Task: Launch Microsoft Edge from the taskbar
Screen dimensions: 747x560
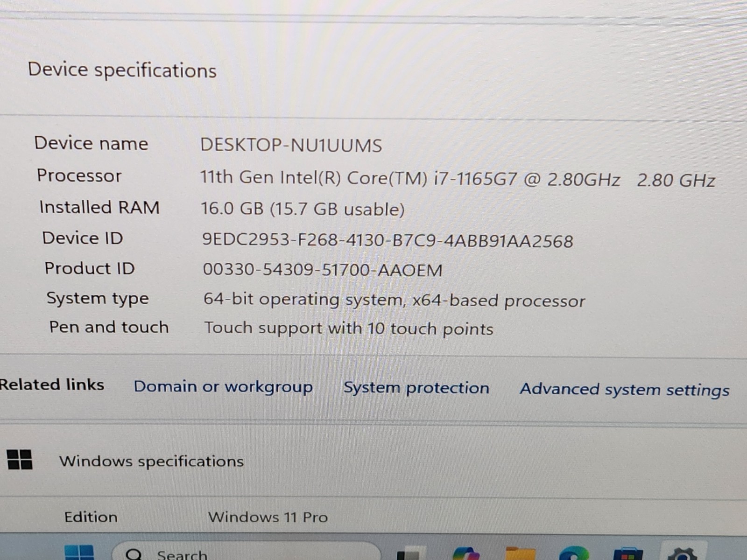Action: 574,553
